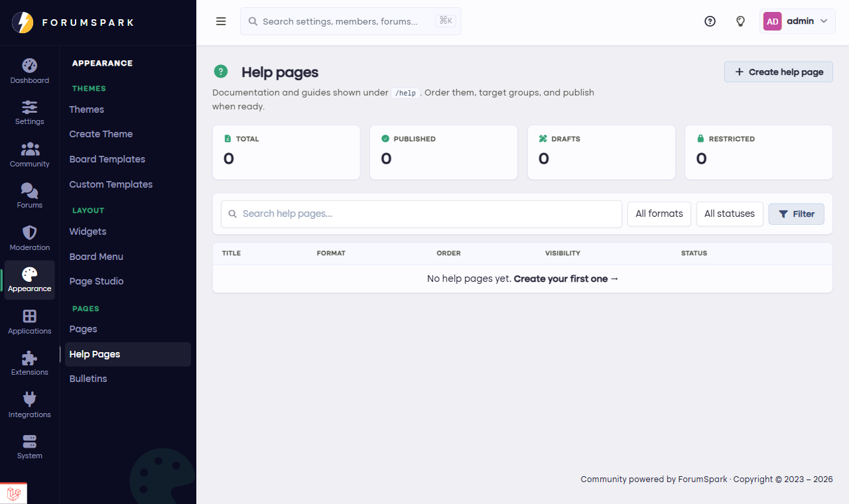Select Help Pages menu item
Screen dimensions: 849x504
tap(128, 354)
